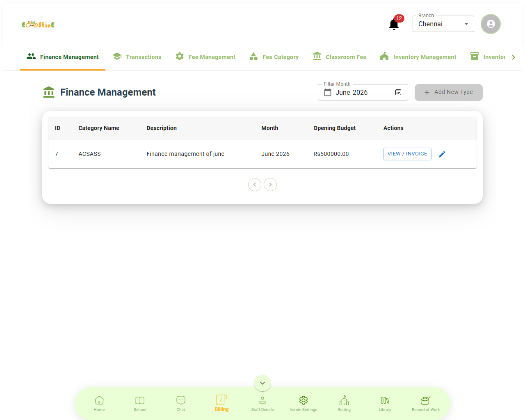Click the ID column header
Screen dimensions: 525x420
point(57,128)
